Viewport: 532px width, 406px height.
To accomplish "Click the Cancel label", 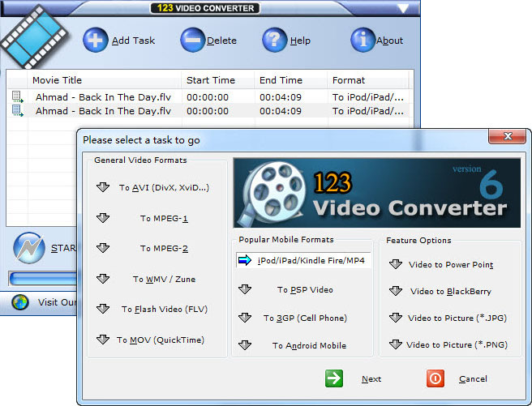I will coord(473,379).
